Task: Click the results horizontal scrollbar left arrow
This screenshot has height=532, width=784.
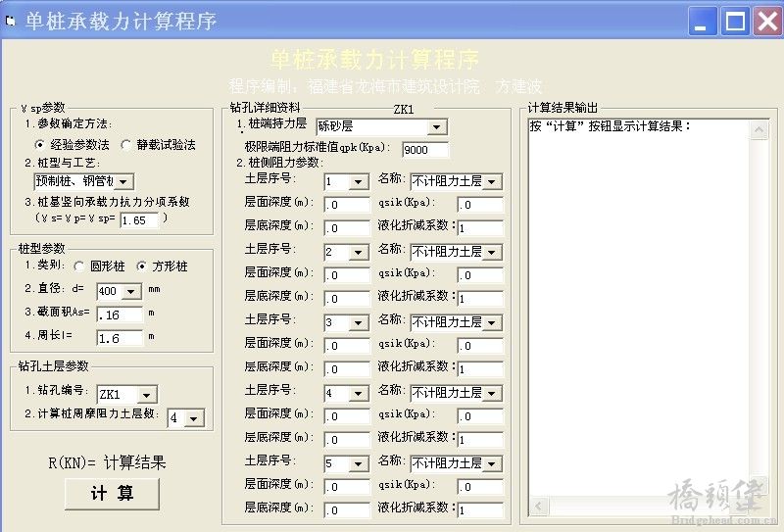Action: 539,506
